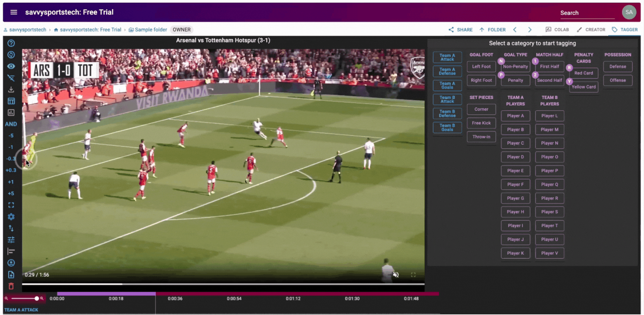This screenshot has width=644, height=315.
Task: Click the up-down sort arrows icon
Action: point(11,228)
